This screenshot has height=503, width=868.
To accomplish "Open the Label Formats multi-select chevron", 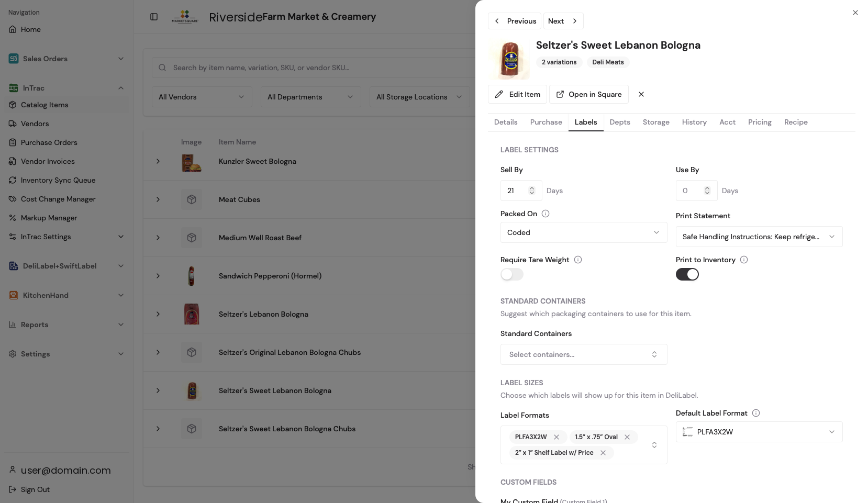I will point(654,445).
